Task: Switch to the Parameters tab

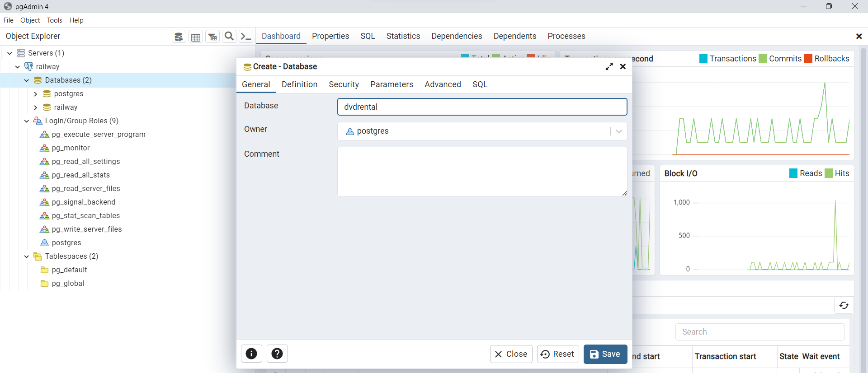Action: tap(392, 84)
